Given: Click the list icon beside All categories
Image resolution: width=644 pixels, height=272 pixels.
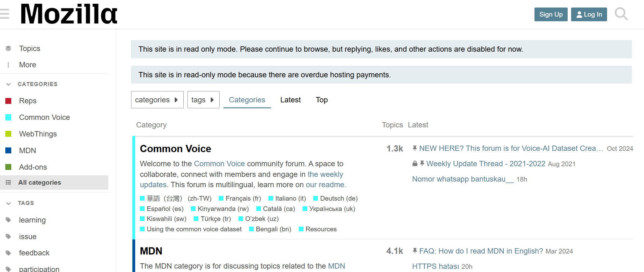Looking at the screenshot, I should tap(8, 182).
